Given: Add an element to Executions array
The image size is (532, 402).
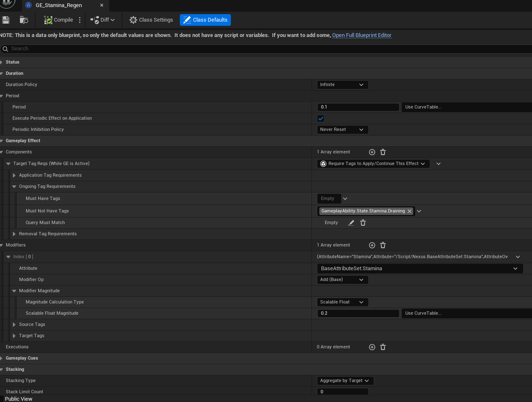Looking at the screenshot, I should (x=372, y=347).
